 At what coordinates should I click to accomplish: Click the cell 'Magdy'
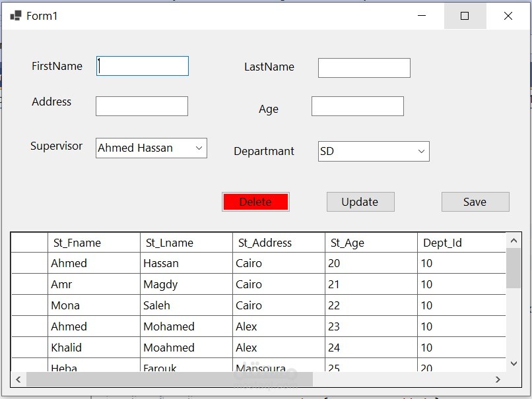coord(186,284)
